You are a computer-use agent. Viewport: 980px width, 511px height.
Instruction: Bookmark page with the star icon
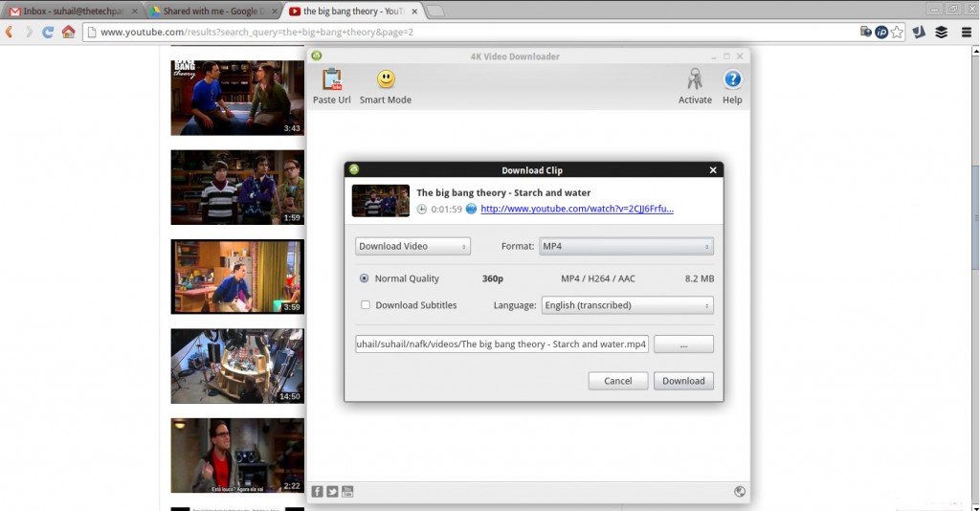click(897, 33)
